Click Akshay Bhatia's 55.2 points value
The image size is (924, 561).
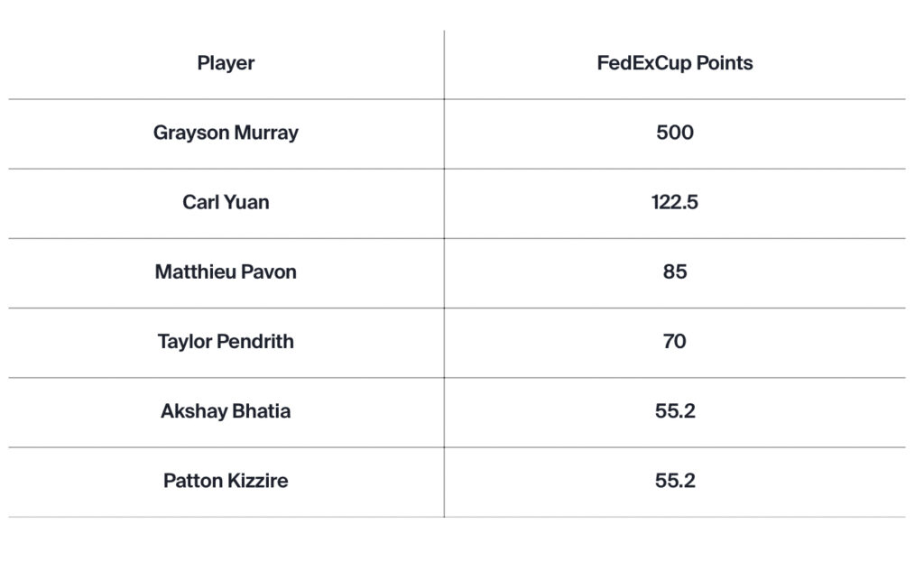tap(675, 410)
